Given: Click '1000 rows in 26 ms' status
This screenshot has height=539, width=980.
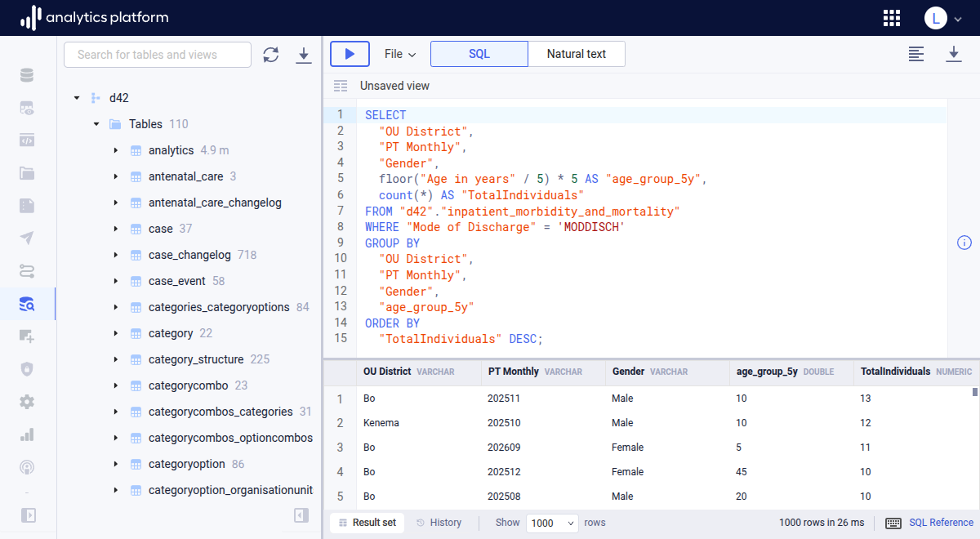Looking at the screenshot, I should (822, 523).
